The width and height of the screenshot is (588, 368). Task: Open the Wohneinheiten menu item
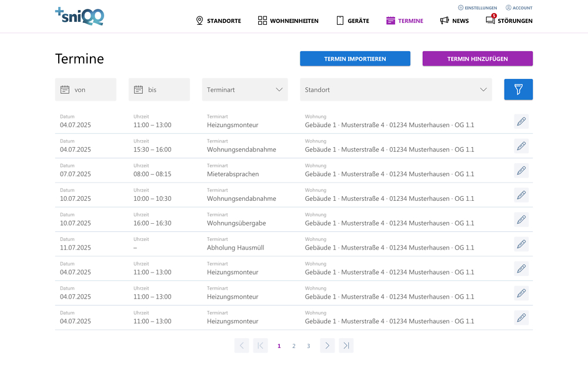(288, 21)
